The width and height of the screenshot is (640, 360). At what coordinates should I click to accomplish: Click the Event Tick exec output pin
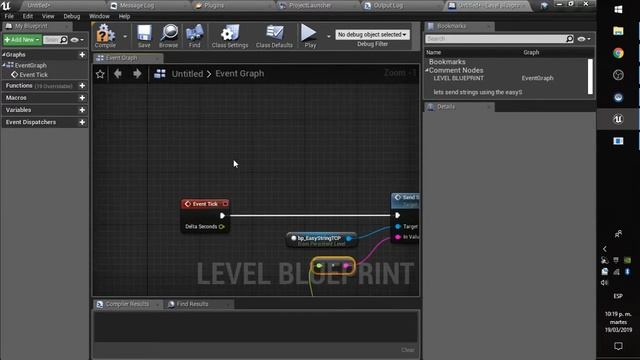point(222,216)
